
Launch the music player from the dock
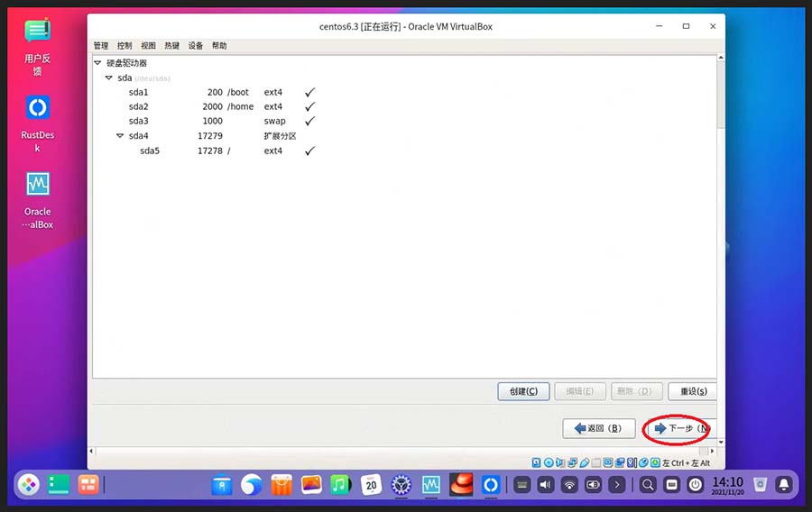coord(341,485)
